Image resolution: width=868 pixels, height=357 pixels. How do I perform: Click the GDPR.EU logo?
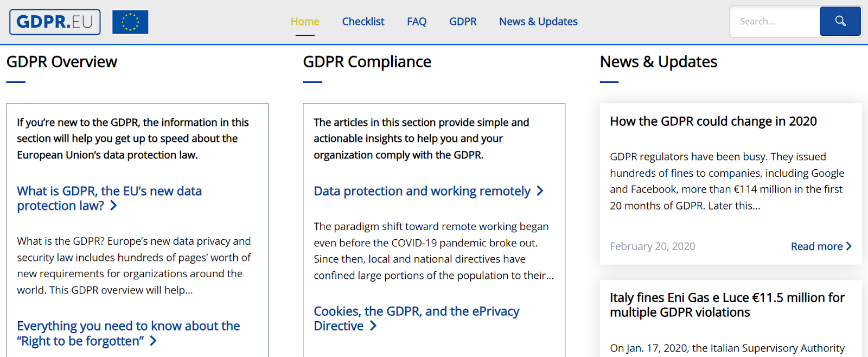[55, 22]
